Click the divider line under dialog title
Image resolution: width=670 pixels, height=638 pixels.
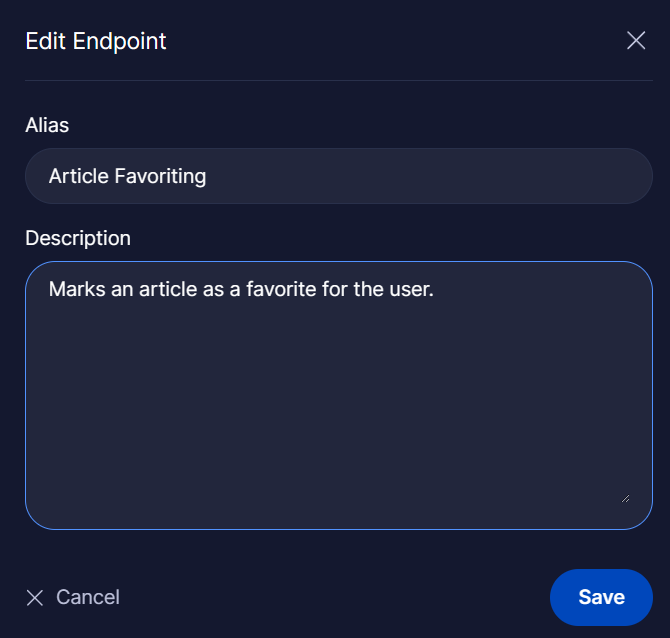pos(338,80)
